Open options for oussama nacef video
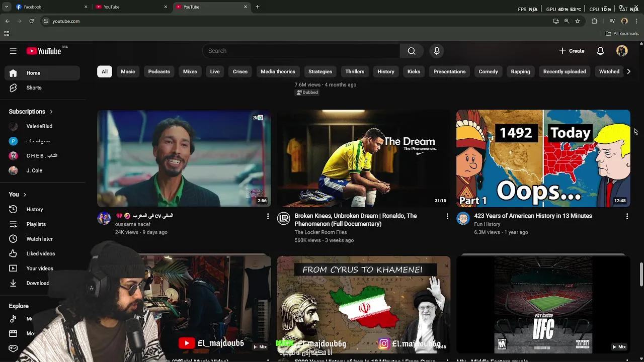This screenshot has width=644, height=362. tap(268, 216)
